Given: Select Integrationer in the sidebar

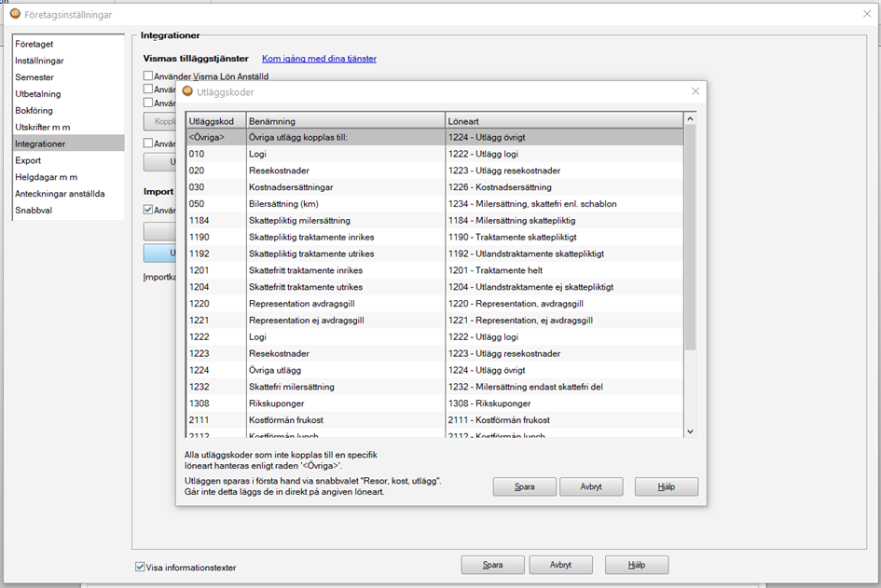Looking at the screenshot, I should tap(68, 144).
